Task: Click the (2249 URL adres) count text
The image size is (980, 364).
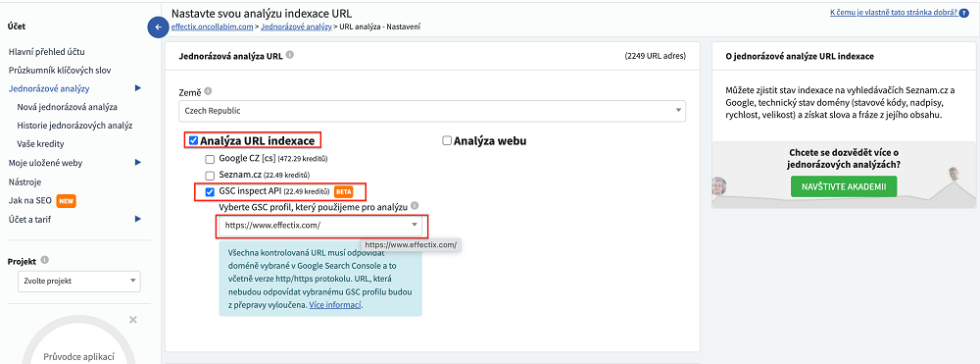Action: click(x=655, y=56)
